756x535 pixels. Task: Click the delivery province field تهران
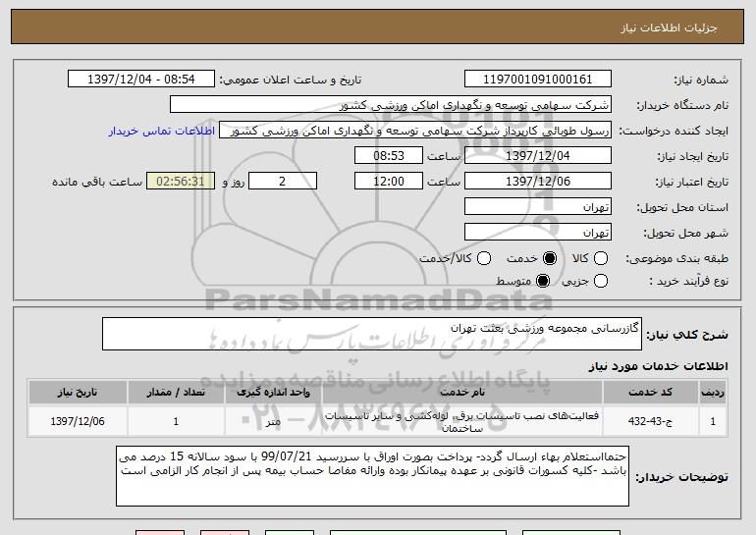click(x=538, y=207)
